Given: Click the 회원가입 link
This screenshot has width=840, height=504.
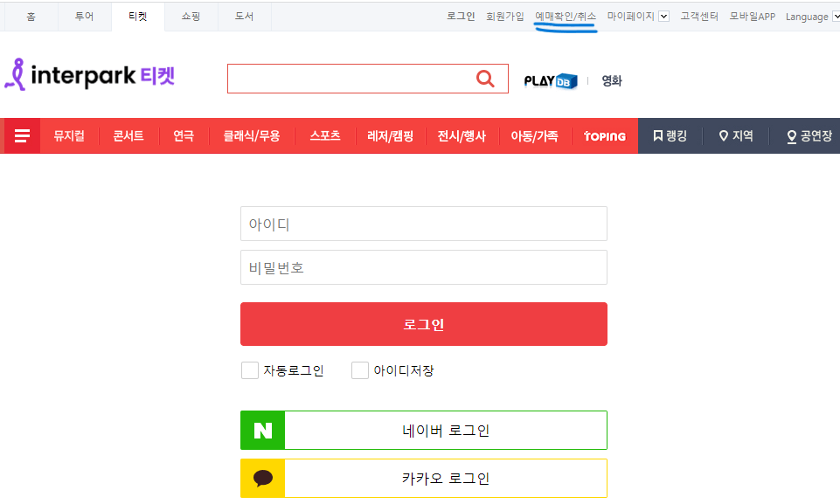Looking at the screenshot, I should click(x=504, y=16).
